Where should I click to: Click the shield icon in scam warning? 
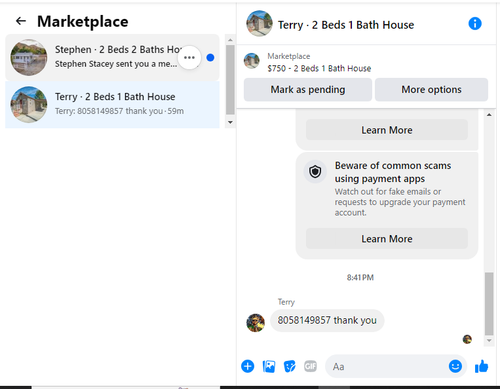point(315,172)
